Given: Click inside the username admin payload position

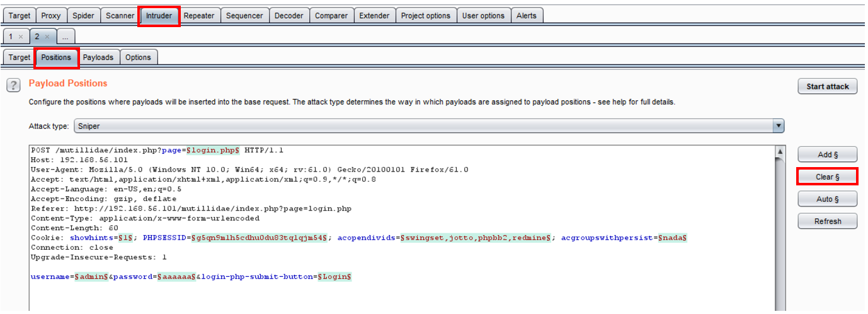Looking at the screenshot, I should [91, 277].
